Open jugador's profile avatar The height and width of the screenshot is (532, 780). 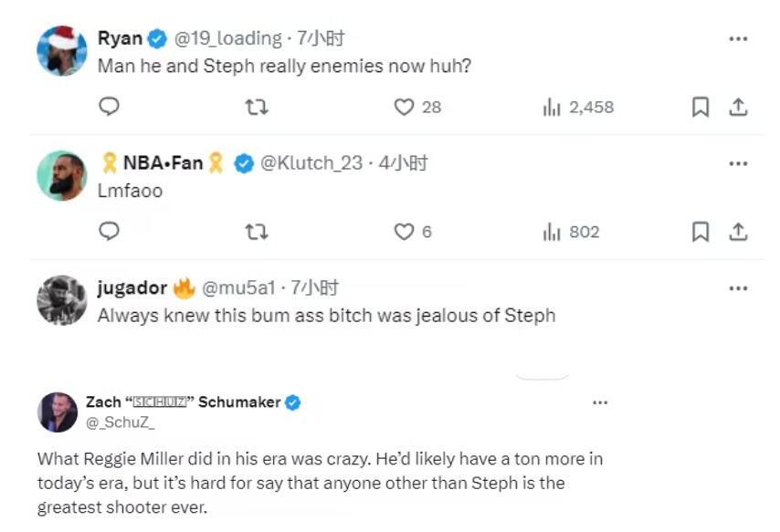[x=62, y=299]
